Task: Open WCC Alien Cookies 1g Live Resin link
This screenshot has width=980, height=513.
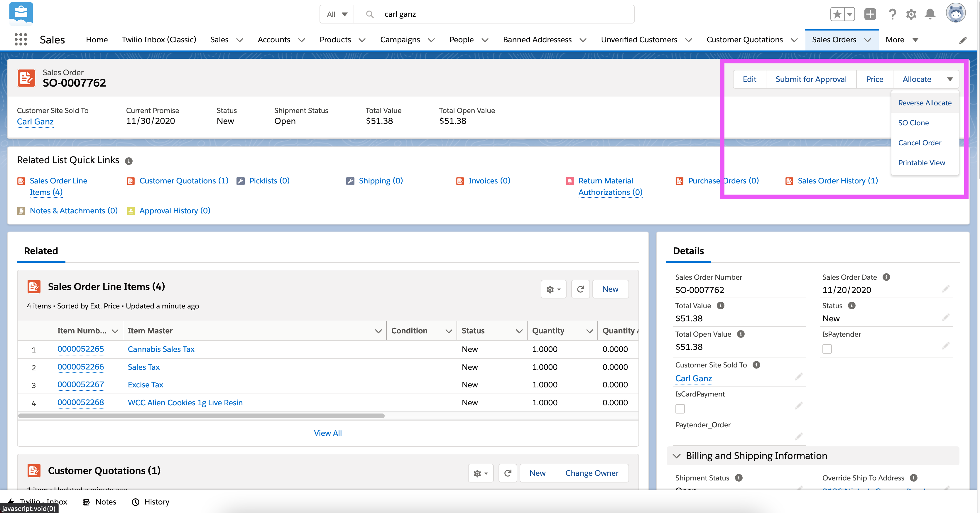Action: click(185, 403)
